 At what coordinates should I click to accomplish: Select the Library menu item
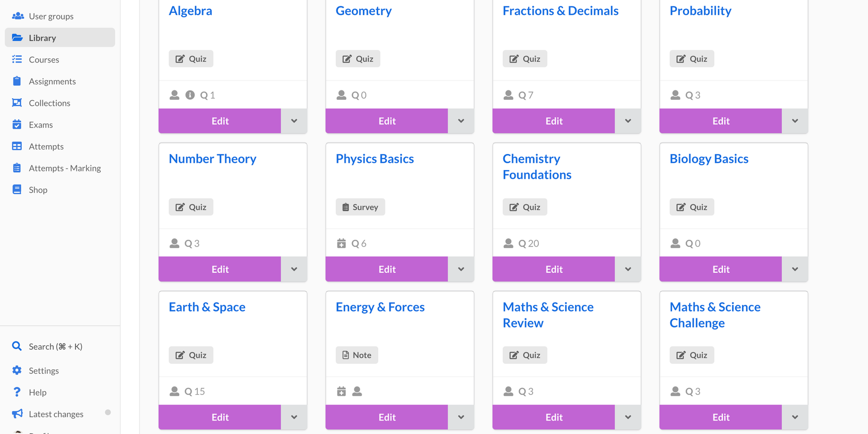tap(42, 38)
